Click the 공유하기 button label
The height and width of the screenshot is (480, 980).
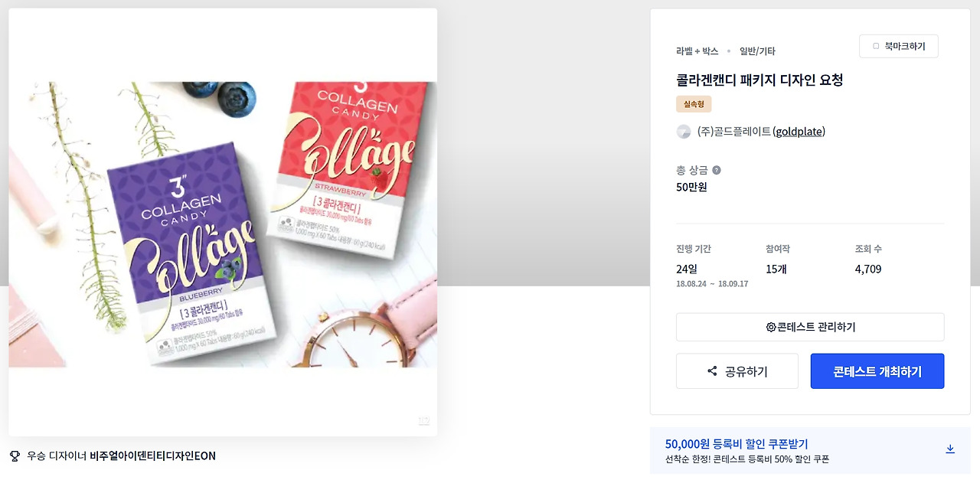point(746,371)
